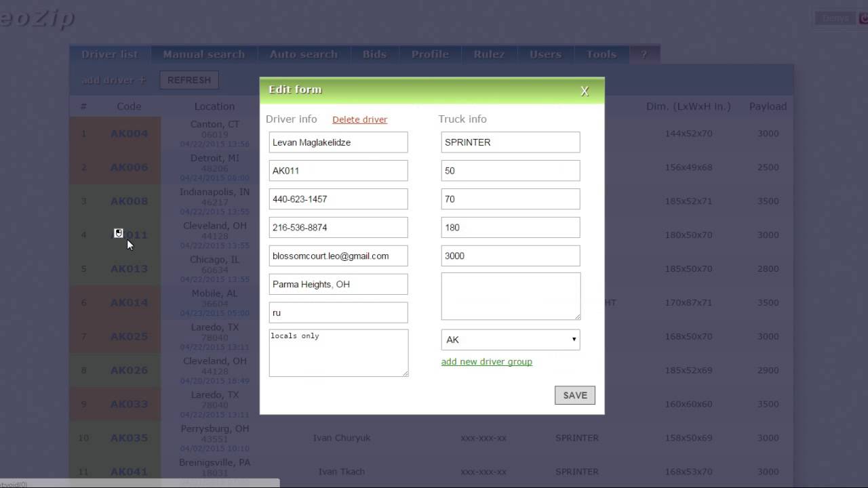The height and width of the screenshot is (488, 868).
Task: Edit the truck type field SPRINTER
Action: [x=511, y=142]
